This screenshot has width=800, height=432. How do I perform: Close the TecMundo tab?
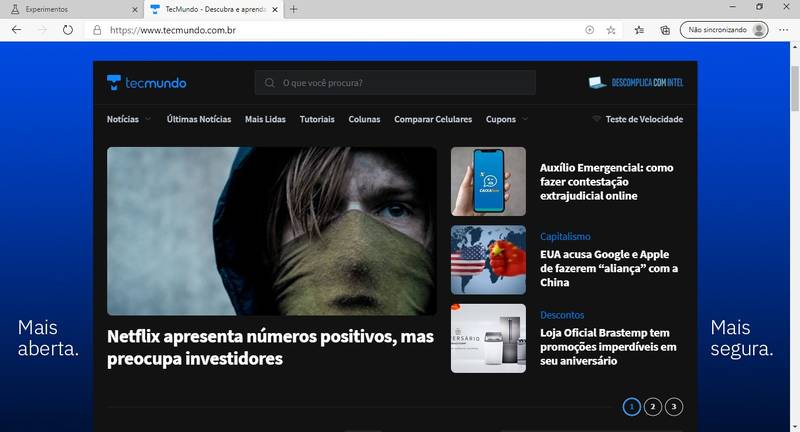(275, 10)
